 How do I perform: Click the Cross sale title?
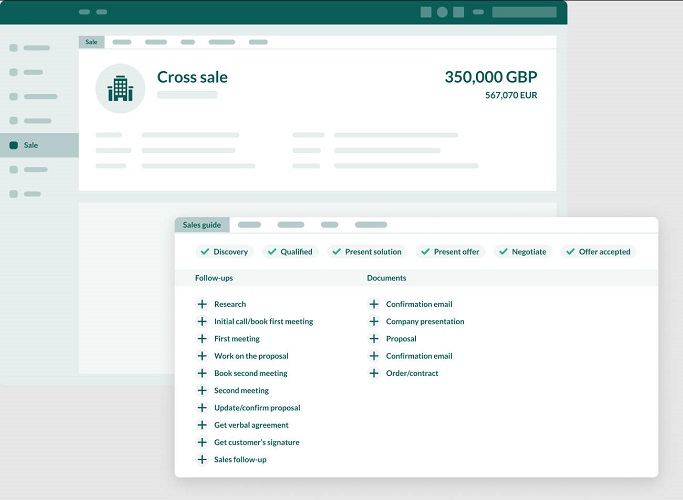click(x=192, y=77)
